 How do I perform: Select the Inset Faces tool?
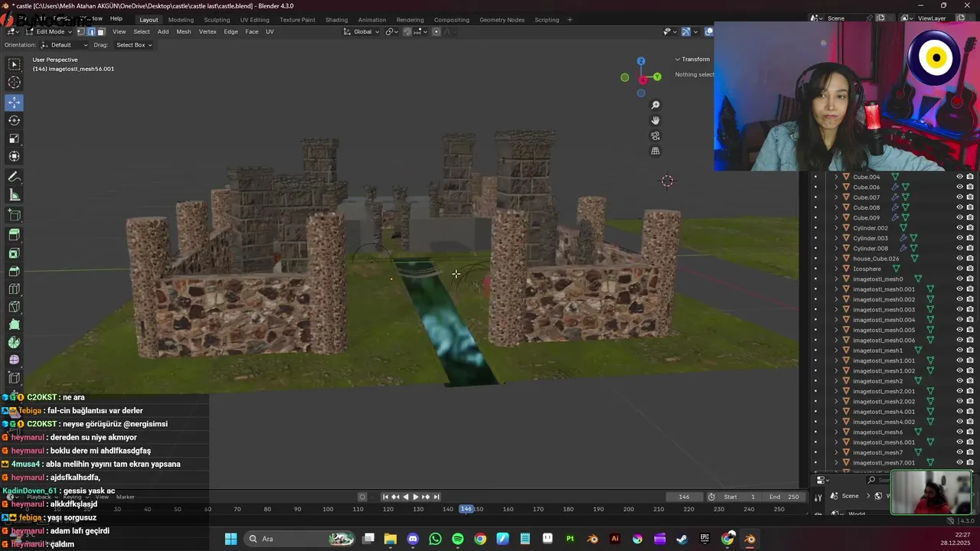[15, 253]
